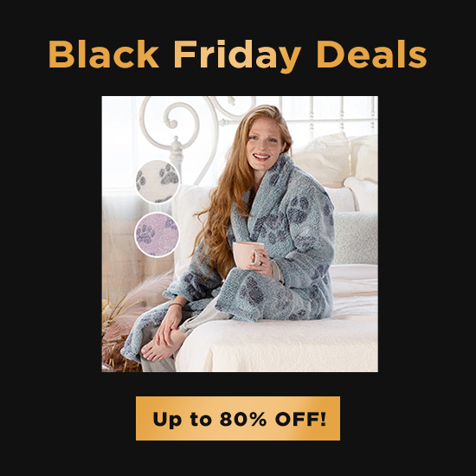Choose the lavender paw print fabric swatch
This screenshot has height=476, width=476.
coord(158,235)
